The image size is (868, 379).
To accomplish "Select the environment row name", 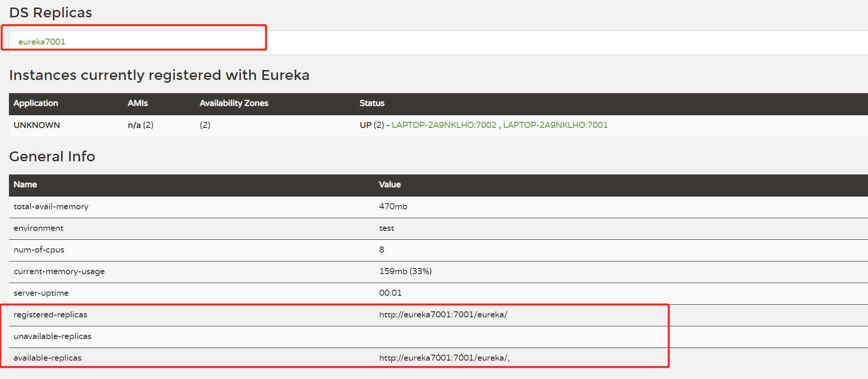I will [39, 228].
